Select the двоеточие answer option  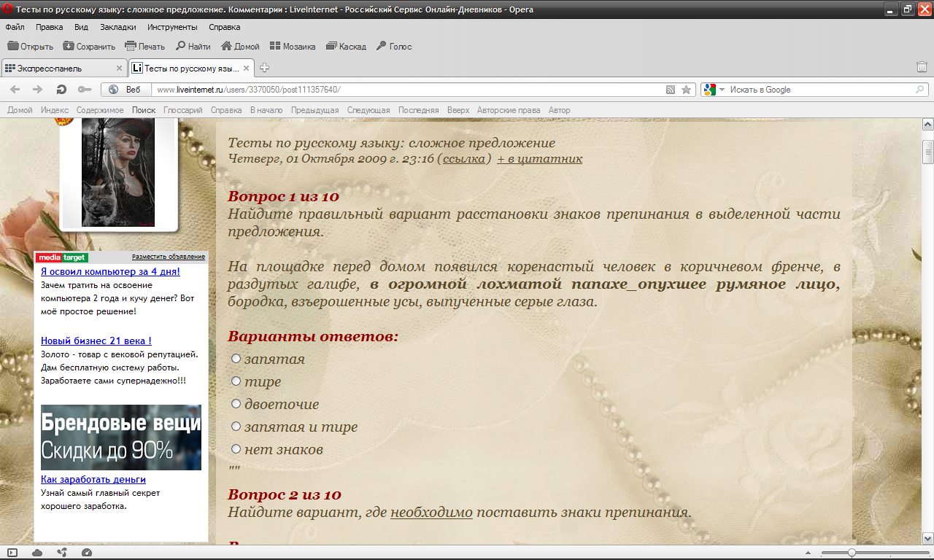(236, 404)
